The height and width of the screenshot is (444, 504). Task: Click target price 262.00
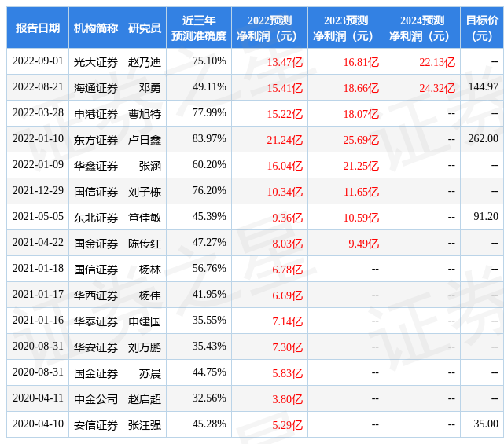483,139
